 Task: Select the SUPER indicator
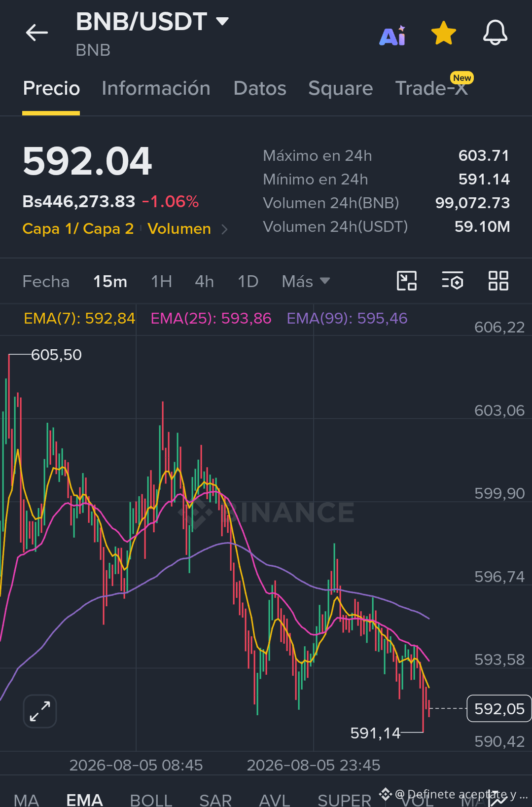(344, 799)
